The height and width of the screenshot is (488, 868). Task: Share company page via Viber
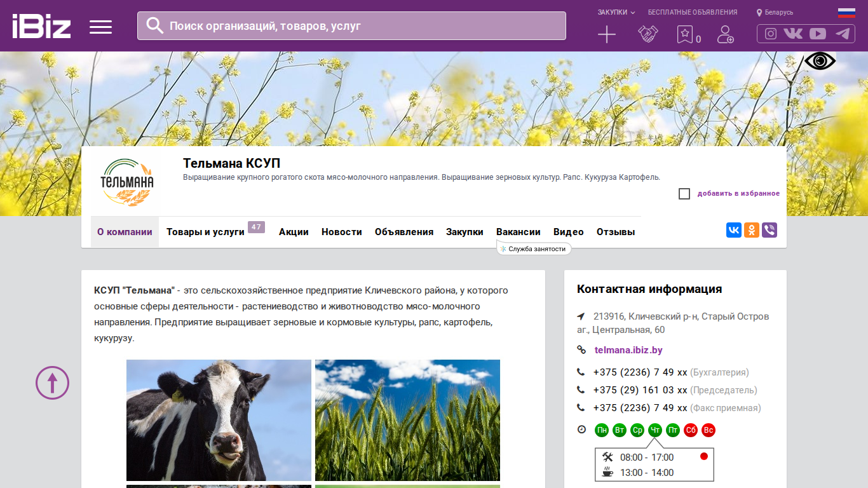770,230
